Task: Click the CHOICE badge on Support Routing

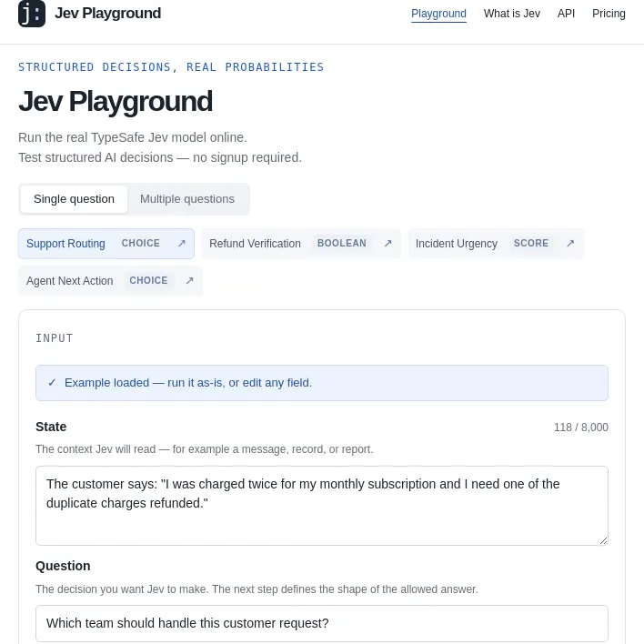Action: click(140, 243)
